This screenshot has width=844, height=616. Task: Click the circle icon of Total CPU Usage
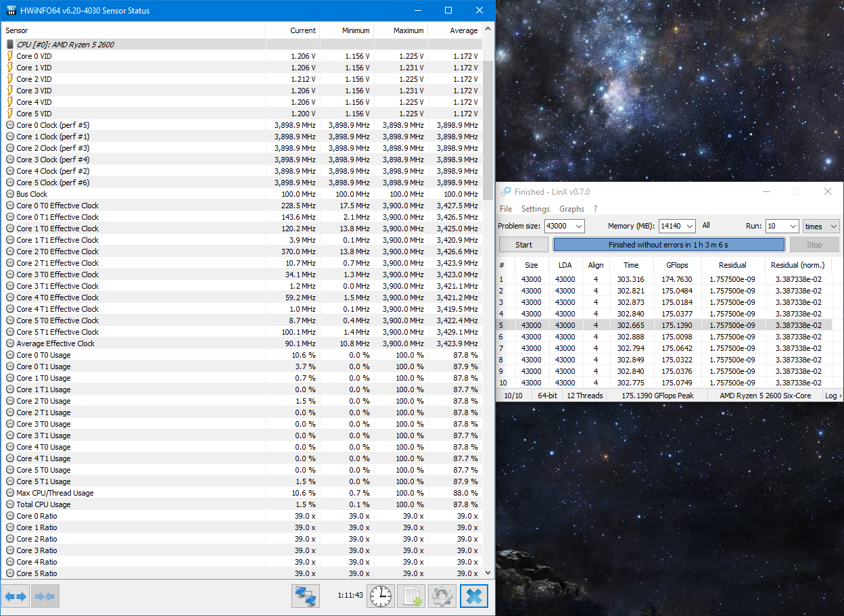[x=10, y=504]
